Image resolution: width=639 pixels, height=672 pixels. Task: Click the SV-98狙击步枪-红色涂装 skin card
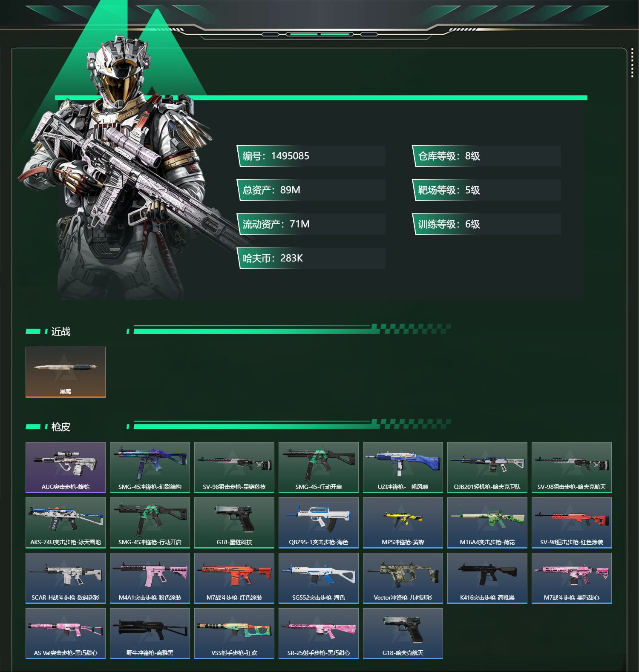tap(572, 523)
